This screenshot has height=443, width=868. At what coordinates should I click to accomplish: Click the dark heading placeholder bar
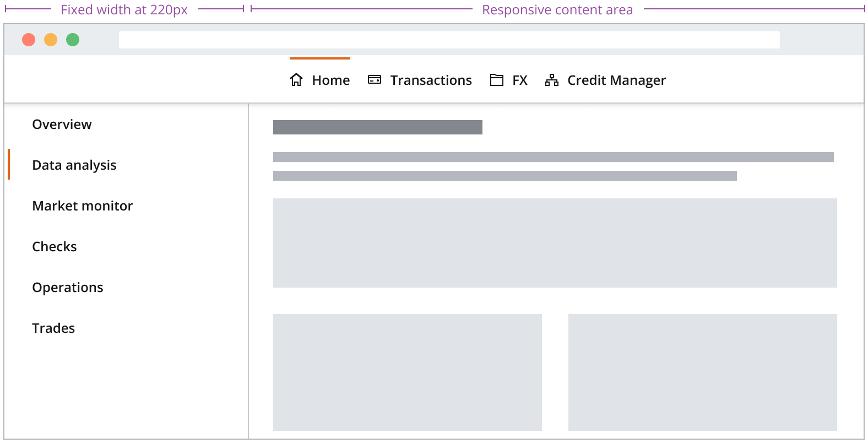[x=377, y=127]
